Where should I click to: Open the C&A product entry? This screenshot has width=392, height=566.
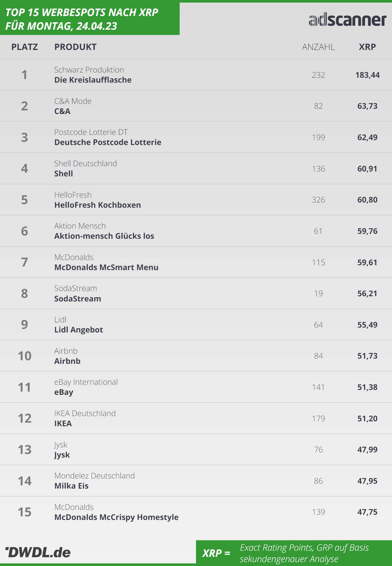(196, 106)
